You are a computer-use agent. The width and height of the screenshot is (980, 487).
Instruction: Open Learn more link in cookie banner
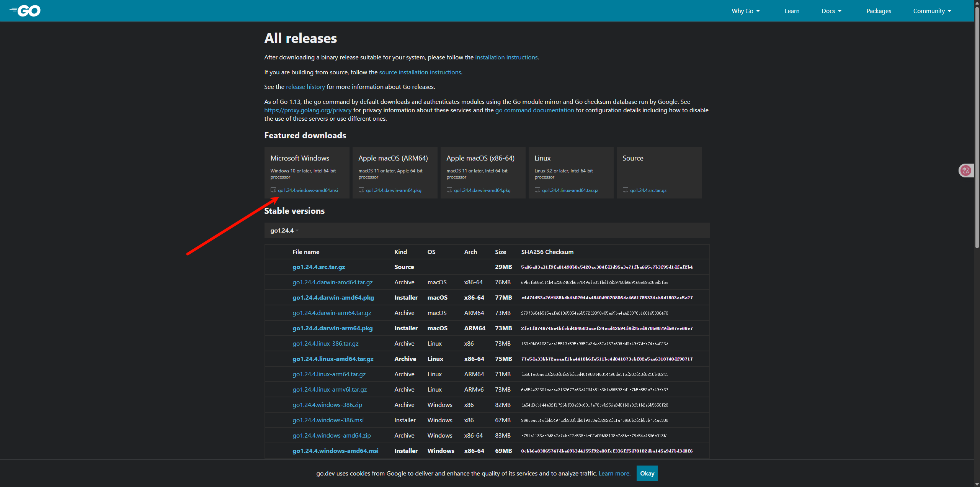click(x=614, y=473)
